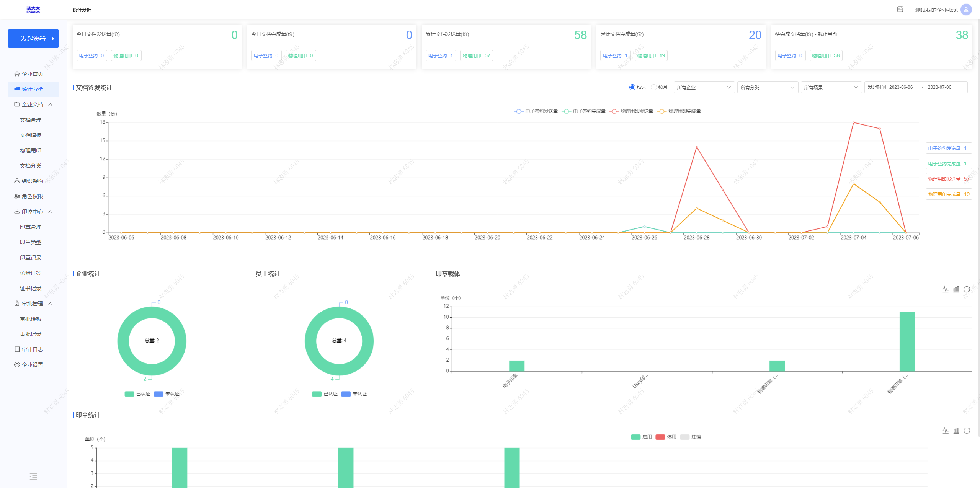This screenshot has width=980, height=488.
Task: Click the 电子印章 bar in 印章载体 chart
Action: pyautogui.click(x=517, y=366)
